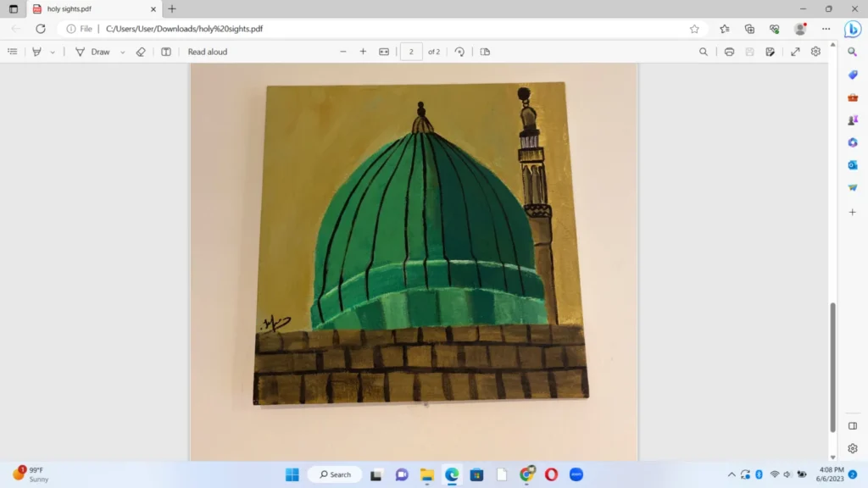Open the Favorites list
The height and width of the screenshot is (488, 868).
(724, 29)
